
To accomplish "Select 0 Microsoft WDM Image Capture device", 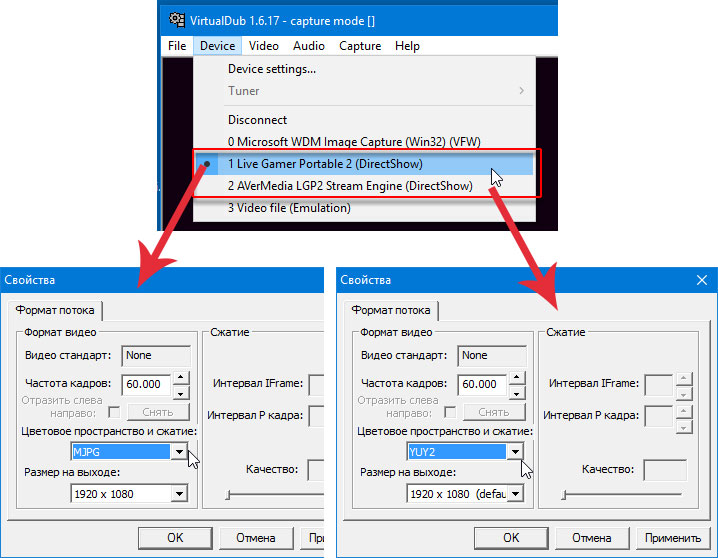I will click(364, 142).
